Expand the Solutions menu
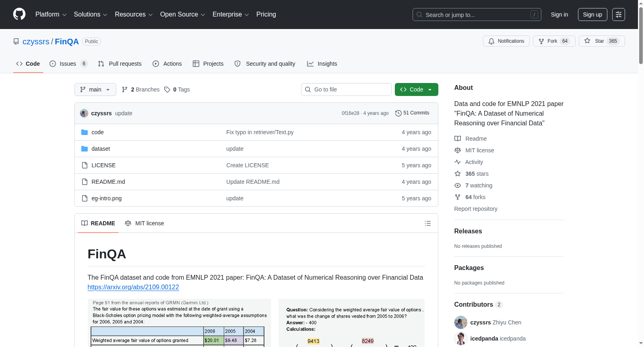The width and height of the screenshot is (644, 347). [91, 15]
